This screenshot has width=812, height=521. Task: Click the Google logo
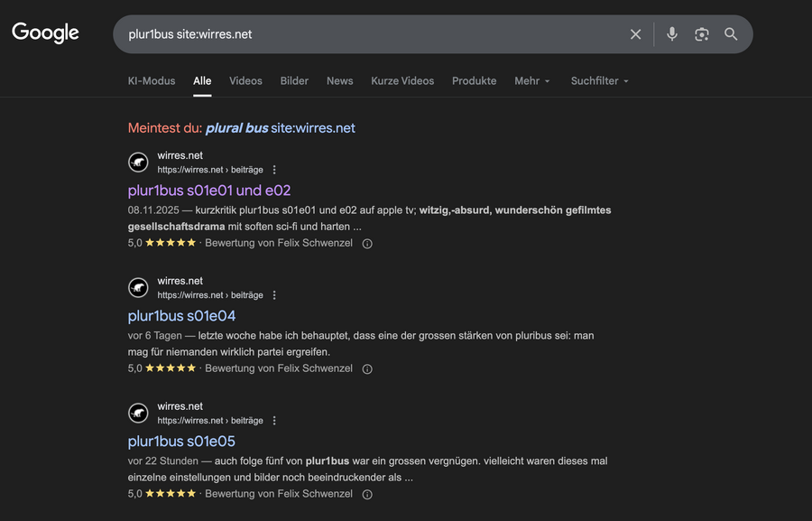[x=44, y=33]
